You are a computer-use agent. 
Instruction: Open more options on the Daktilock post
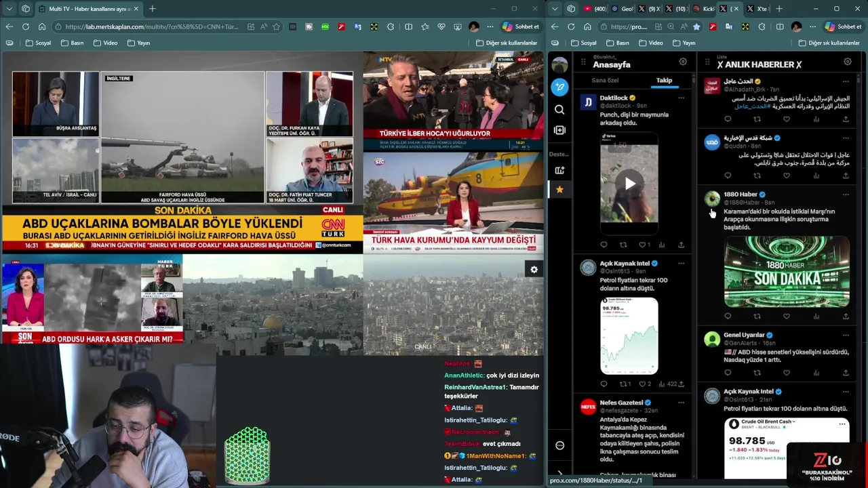(681, 98)
